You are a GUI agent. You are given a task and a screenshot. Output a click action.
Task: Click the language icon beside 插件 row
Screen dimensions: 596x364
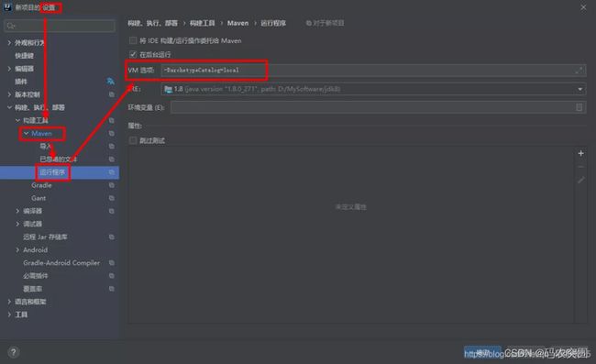click(x=110, y=82)
